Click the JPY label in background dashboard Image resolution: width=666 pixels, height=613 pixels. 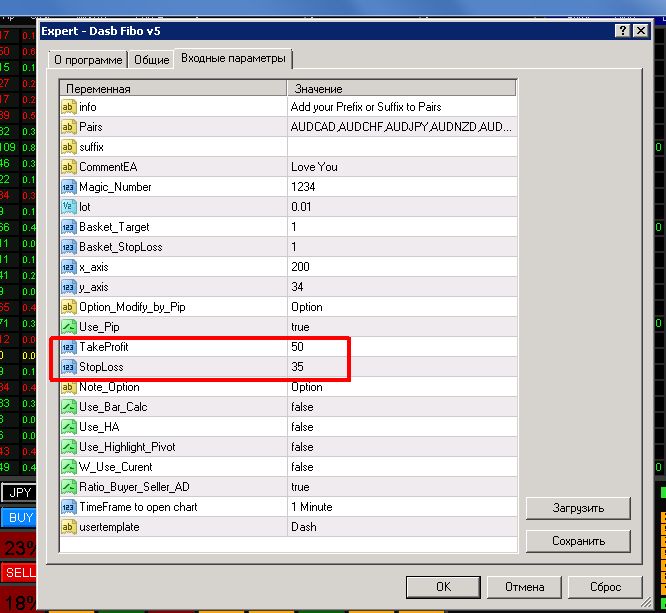19,493
